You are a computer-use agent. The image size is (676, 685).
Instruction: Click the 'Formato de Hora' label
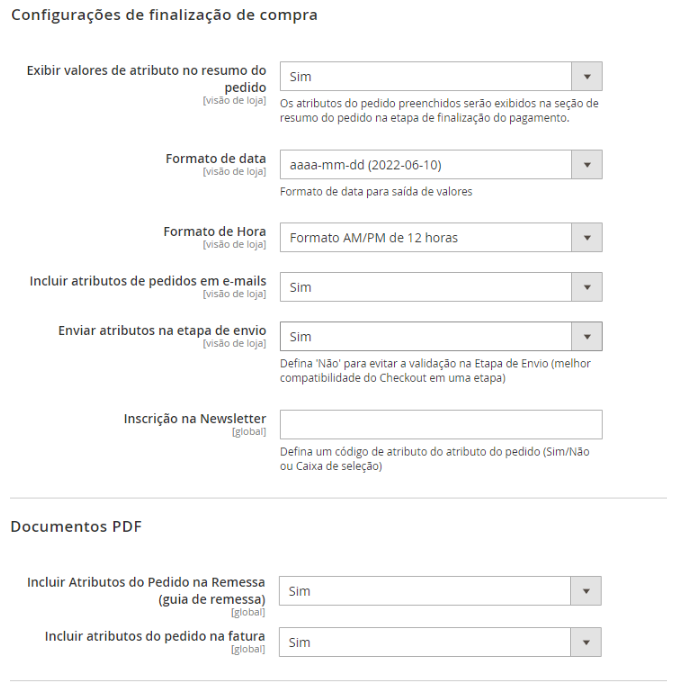click(215, 231)
